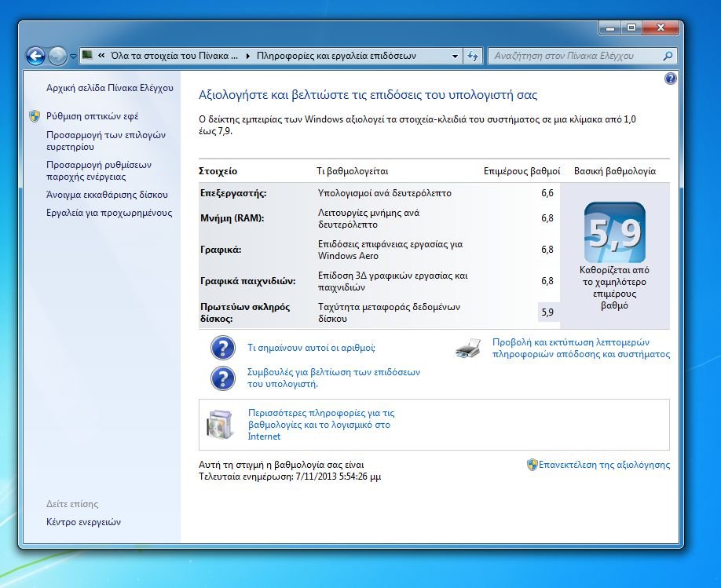
Task: Open 'Ρύθμιση οπτικών εφέ' sidebar link
Action: click(92, 116)
